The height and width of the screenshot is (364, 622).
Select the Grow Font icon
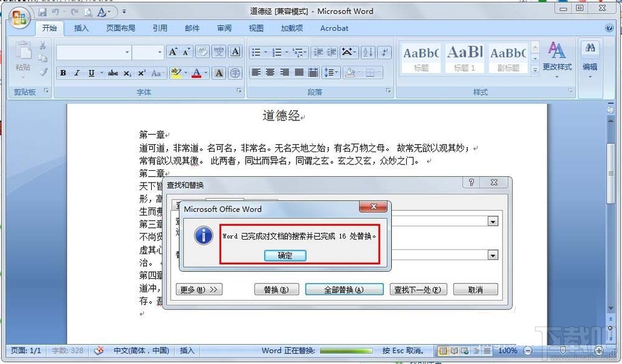pos(172,51)
